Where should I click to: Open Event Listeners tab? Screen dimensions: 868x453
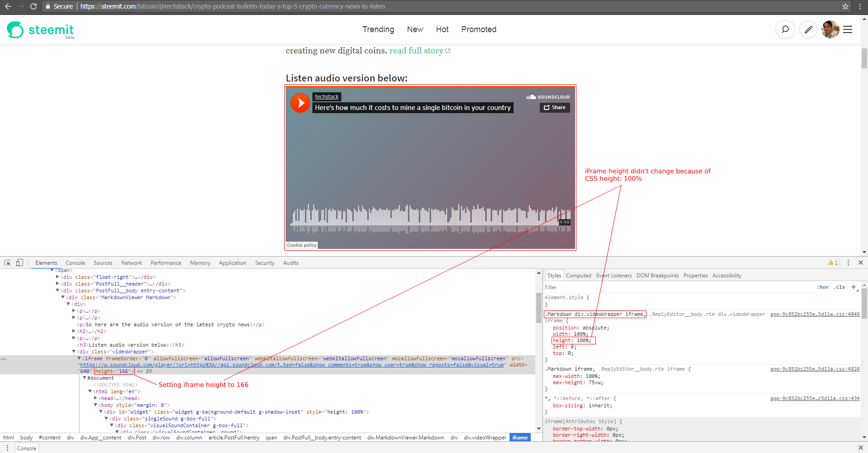click(x=614, y=276)
